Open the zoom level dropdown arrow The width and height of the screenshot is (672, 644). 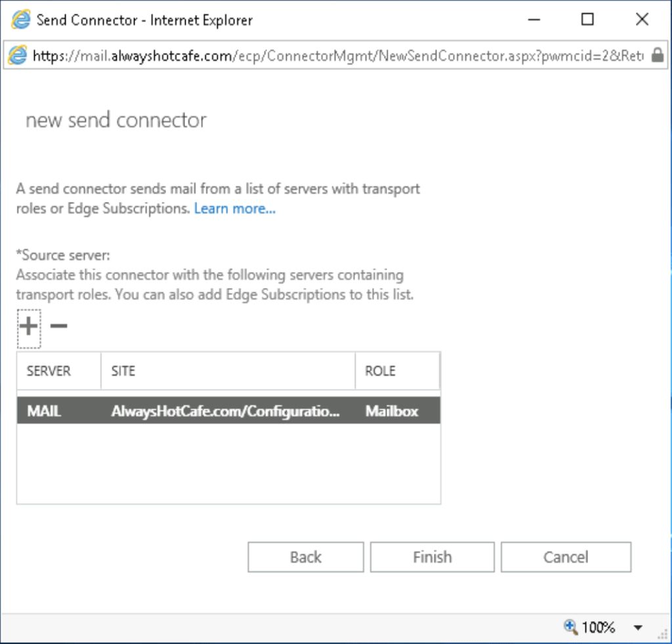click(x=638, y=628)
